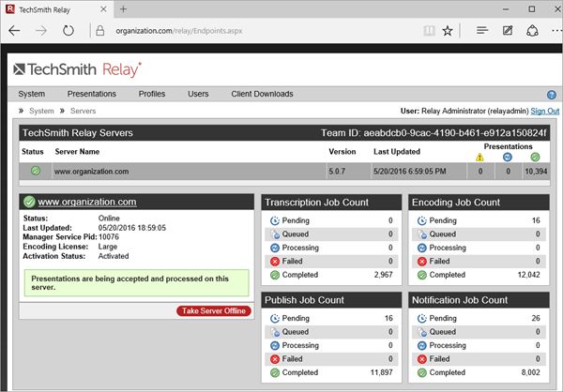
Task: Click the Sign Out link
Action: pos(544,111)
